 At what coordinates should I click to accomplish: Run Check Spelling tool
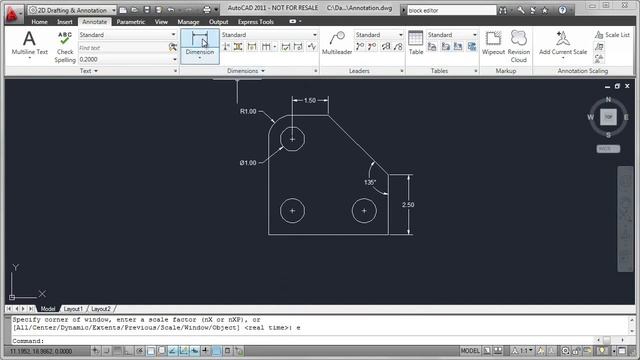65,47
